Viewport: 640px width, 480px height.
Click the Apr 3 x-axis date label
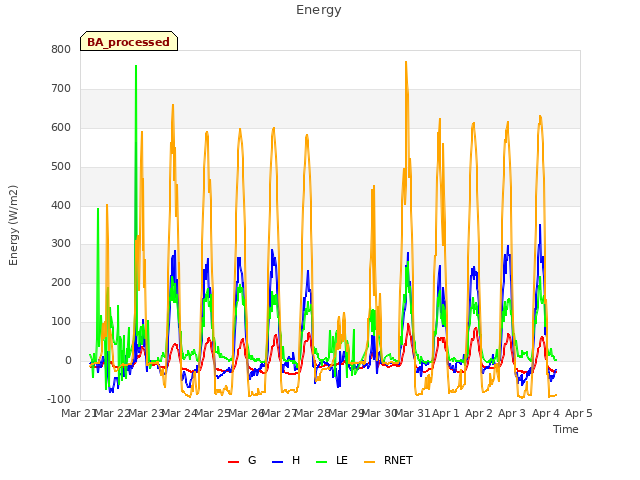tap(512, 413)
